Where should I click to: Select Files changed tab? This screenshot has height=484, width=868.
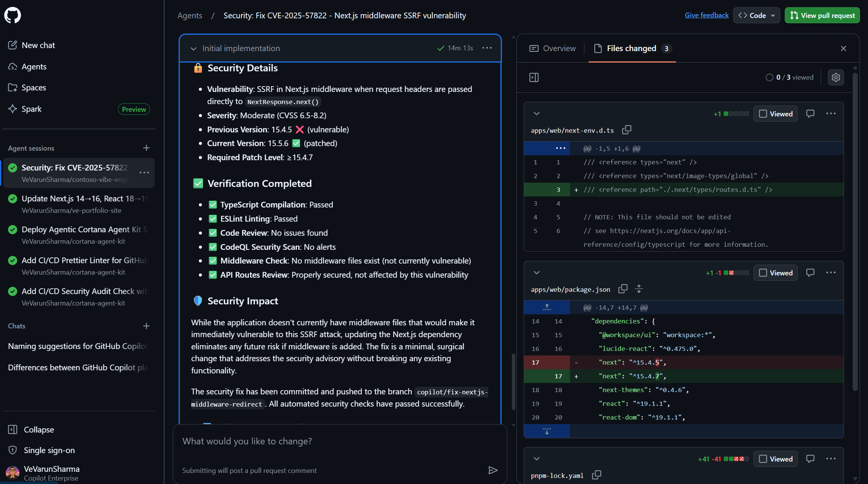pyautogui.click(x=632, y=48)
